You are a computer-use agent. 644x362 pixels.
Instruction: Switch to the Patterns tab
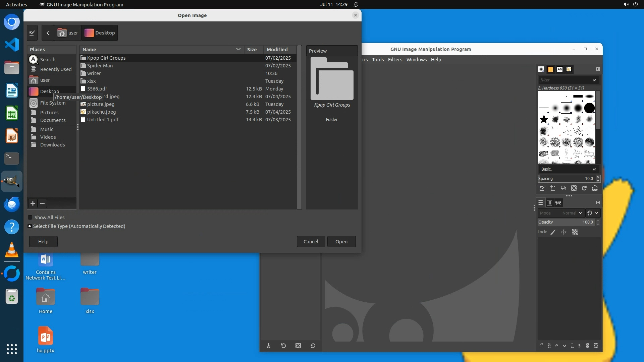click(550, 69)
